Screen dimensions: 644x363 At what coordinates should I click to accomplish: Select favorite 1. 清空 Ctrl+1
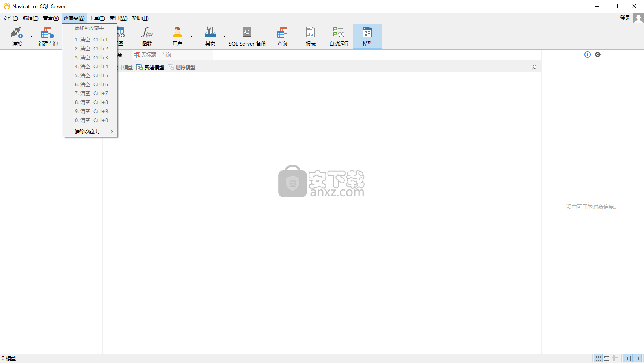[89, 40]
